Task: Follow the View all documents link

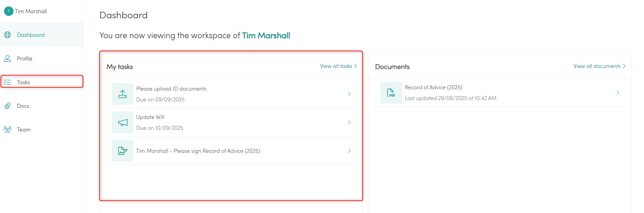Action: pyautogui.click(x=599, y=66)
